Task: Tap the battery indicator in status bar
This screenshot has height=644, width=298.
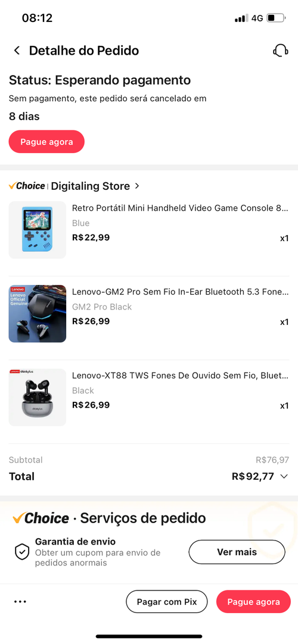Action: 276,18
